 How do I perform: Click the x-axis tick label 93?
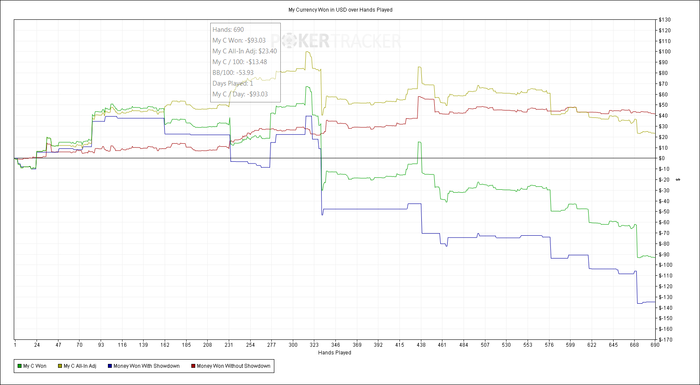(101, 345)
